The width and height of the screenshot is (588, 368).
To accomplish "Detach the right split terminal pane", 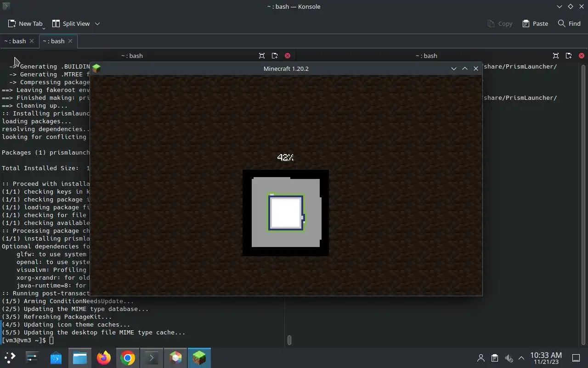I will [x=569, y=56].
